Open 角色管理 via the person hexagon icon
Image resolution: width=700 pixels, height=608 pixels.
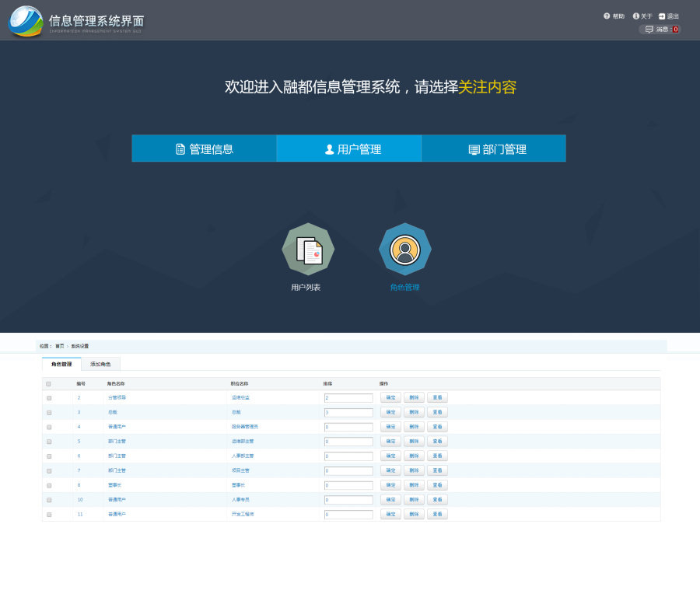(x=404, y=249)
